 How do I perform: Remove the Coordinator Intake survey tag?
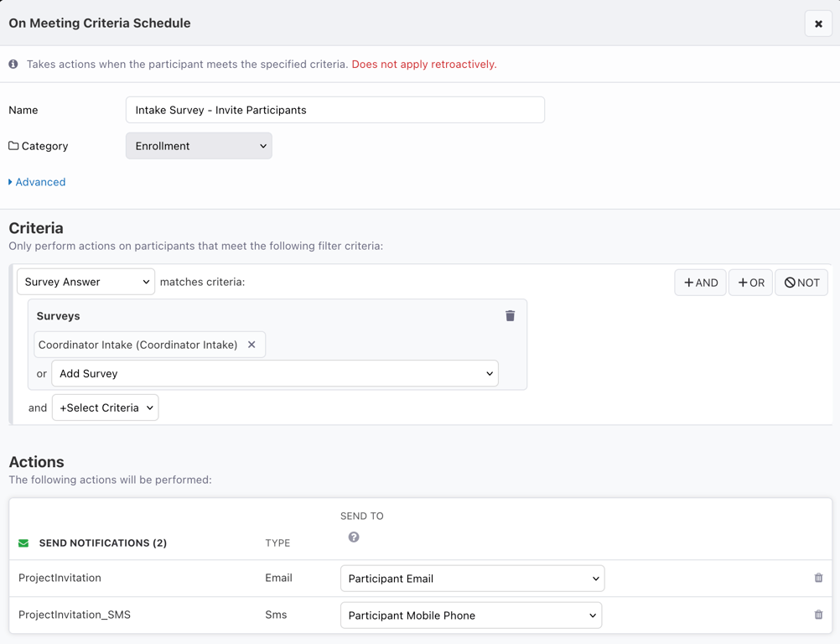click(x=251, y=345)
